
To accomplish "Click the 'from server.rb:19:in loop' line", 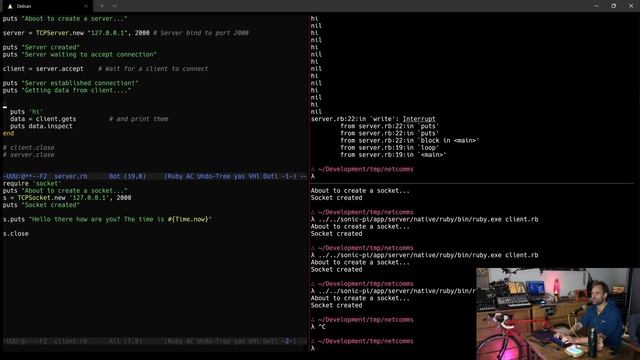I will coord(389,148).
